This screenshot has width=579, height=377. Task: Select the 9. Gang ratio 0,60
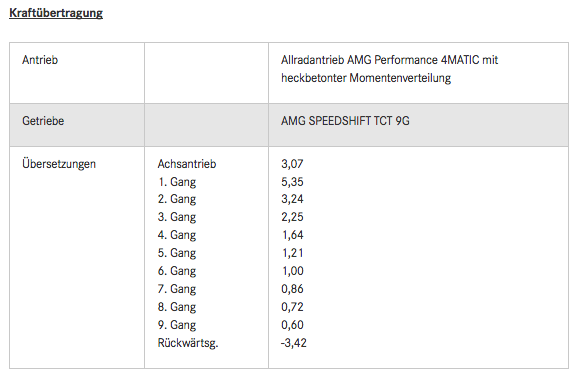point(292,325)
